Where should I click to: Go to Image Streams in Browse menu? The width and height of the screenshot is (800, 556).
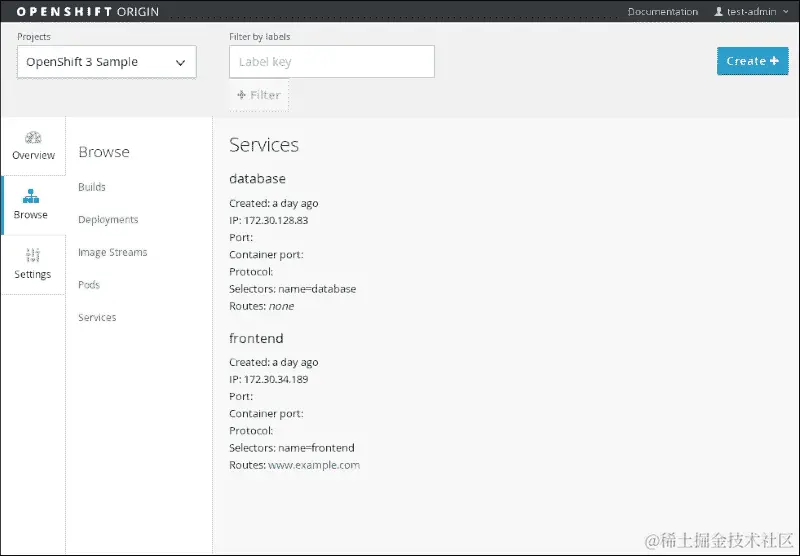[113, 252]
